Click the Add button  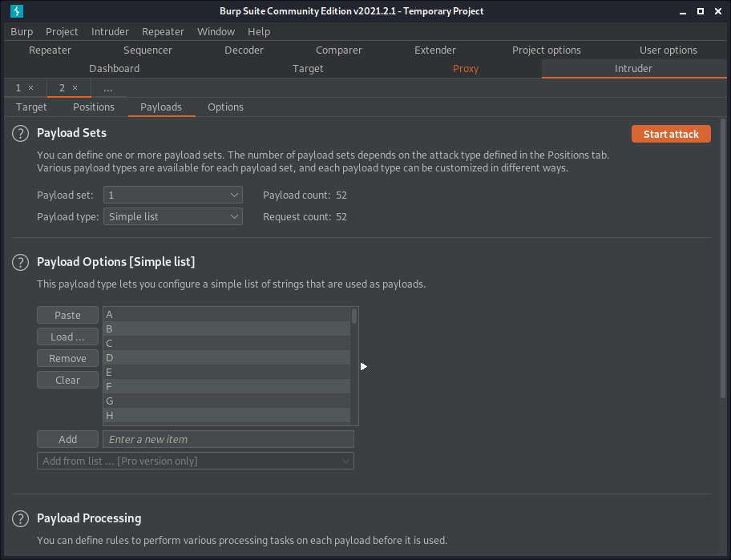pyautogui.click(x=67, y=439)
